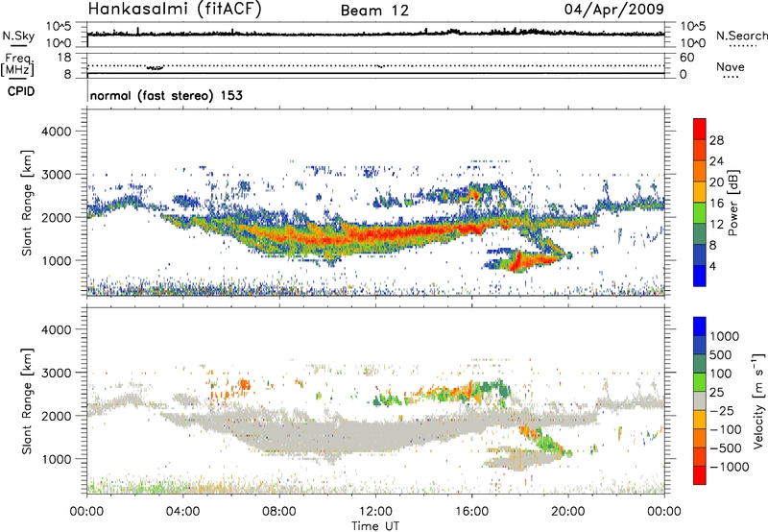Click the 'Beam 12' label

coord(374,11)
